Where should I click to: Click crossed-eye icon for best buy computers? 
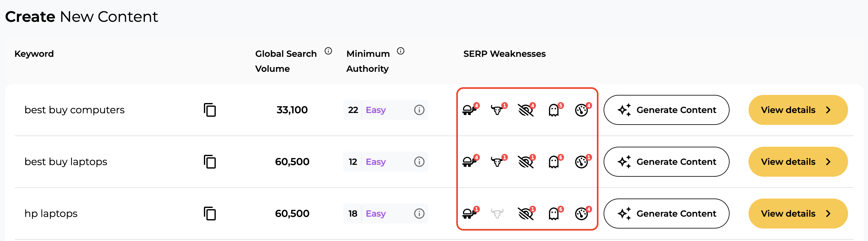coord(525,110)
